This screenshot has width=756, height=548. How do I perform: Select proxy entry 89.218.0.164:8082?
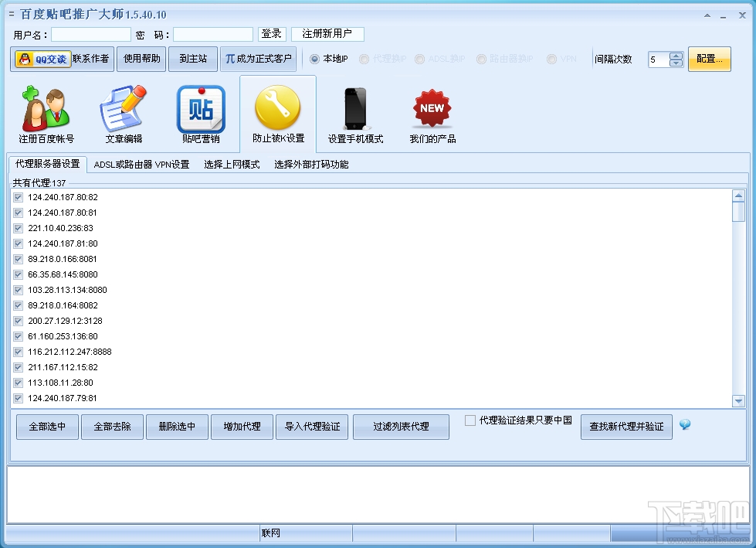(63, 305)
